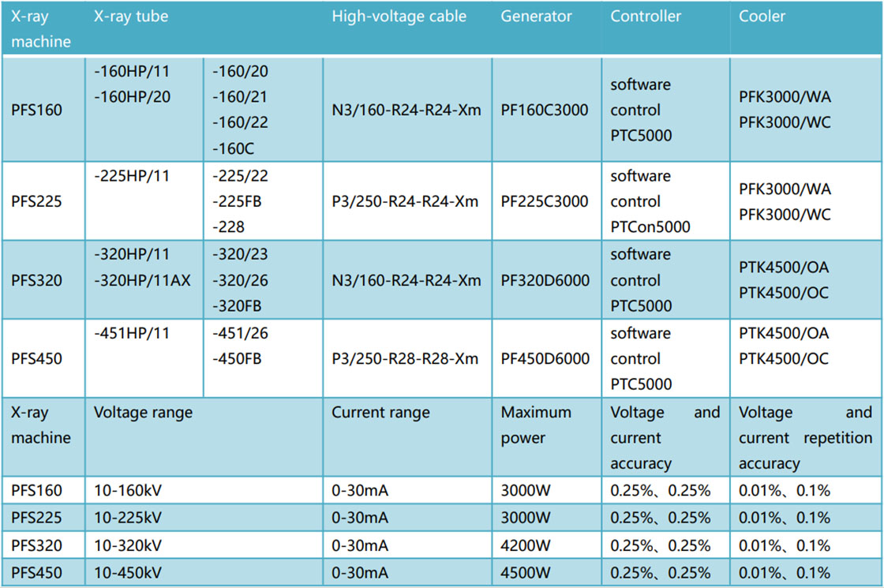Click maximum power 4500W
The width and height of the screenshot is (884, 588).
tap(526, 573)
